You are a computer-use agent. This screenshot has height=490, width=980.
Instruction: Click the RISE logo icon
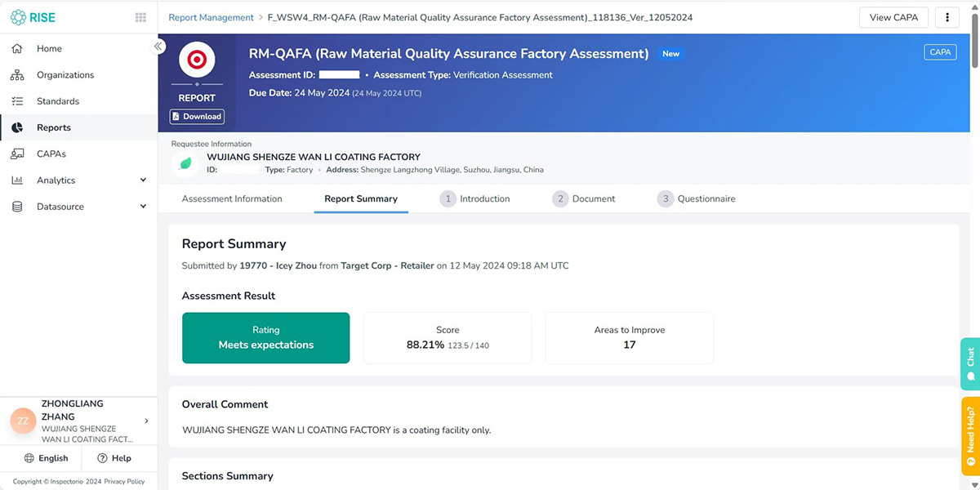tap(18, 17)
